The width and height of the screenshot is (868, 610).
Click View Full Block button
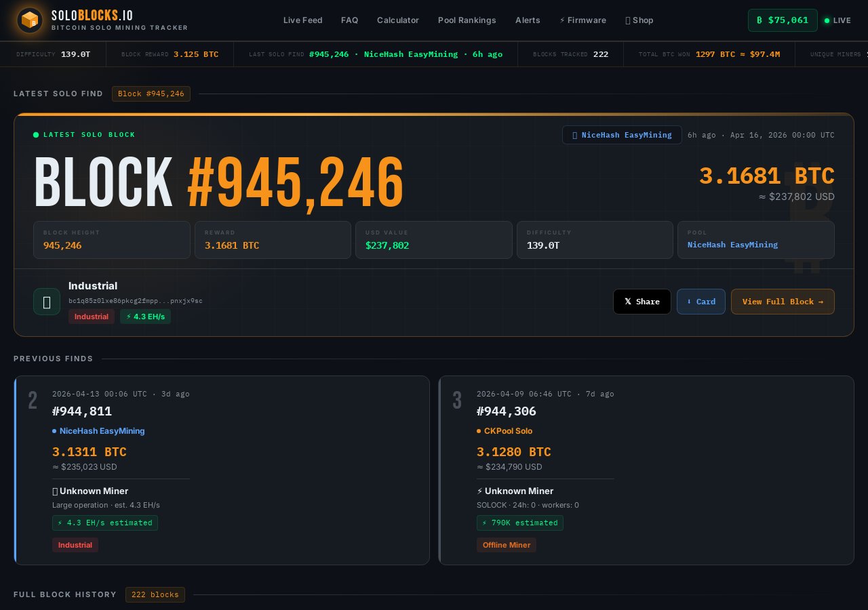click(783, 302)
